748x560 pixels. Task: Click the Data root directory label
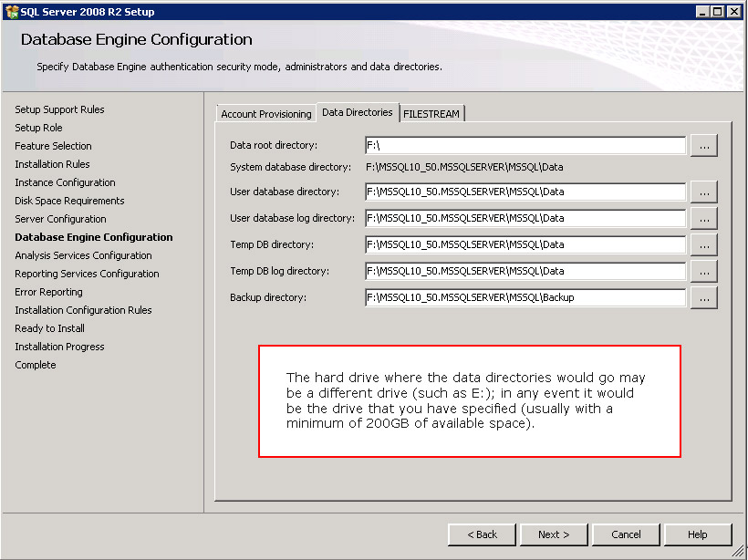(274, 145)
